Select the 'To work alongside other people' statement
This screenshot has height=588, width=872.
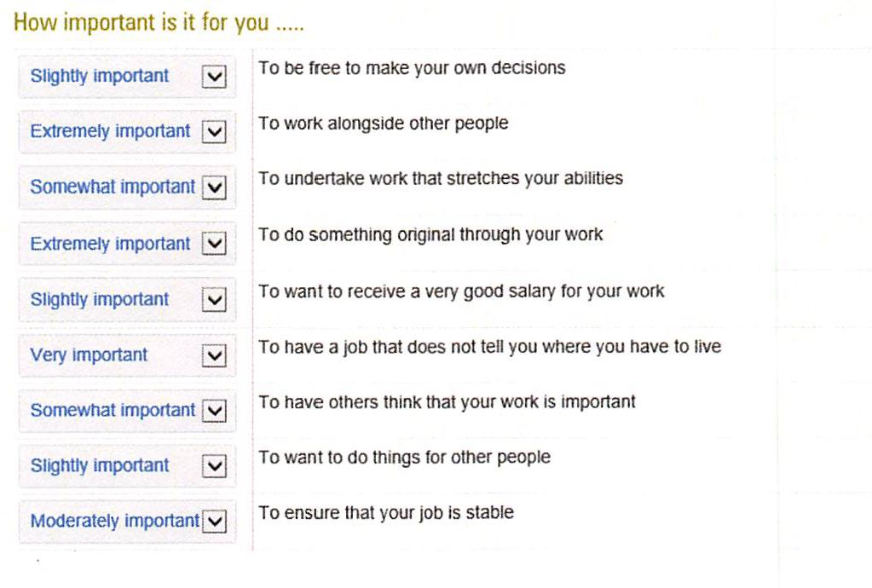pos(383,124)
